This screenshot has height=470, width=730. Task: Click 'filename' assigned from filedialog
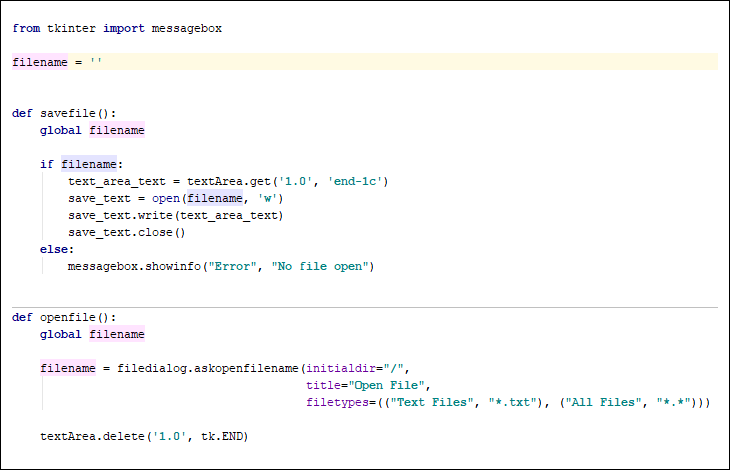coord(68,368)
